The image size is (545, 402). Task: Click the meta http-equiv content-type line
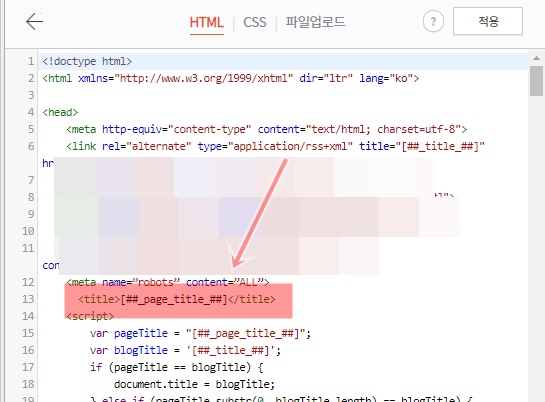point(267,130)
